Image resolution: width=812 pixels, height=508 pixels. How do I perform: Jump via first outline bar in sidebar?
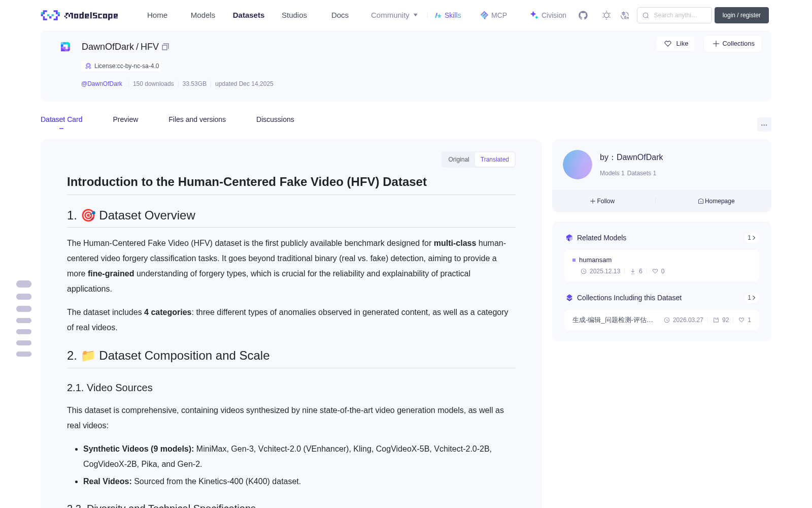click(x=24, y=284)
